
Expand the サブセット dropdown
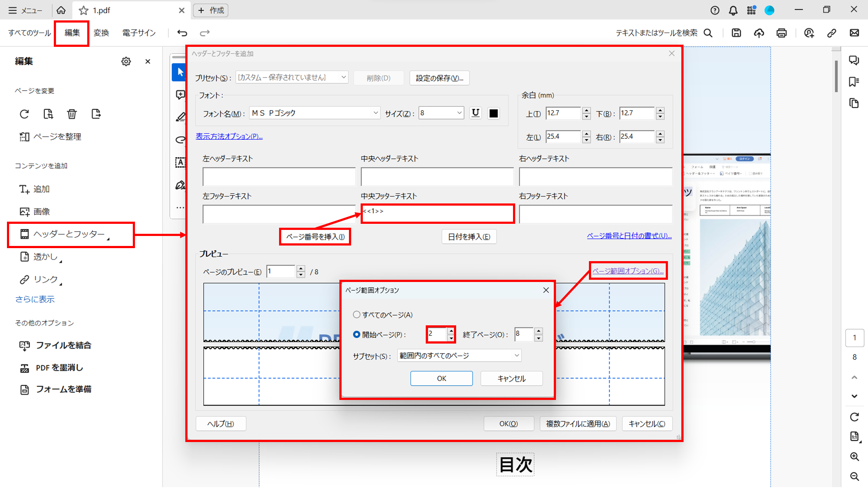459,356
